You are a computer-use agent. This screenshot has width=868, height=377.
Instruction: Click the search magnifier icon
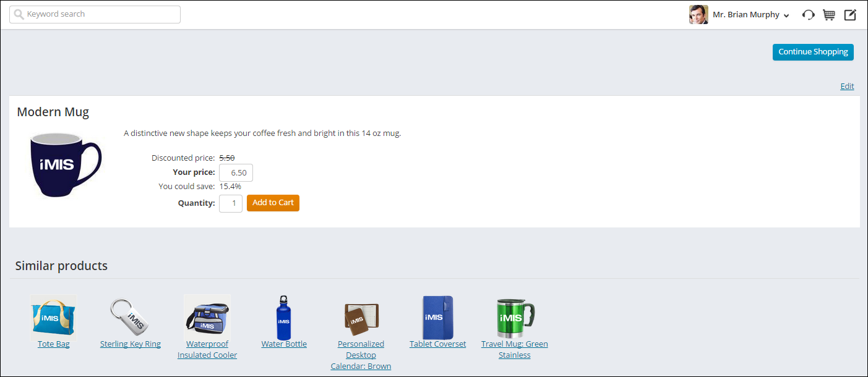[19, 14]
